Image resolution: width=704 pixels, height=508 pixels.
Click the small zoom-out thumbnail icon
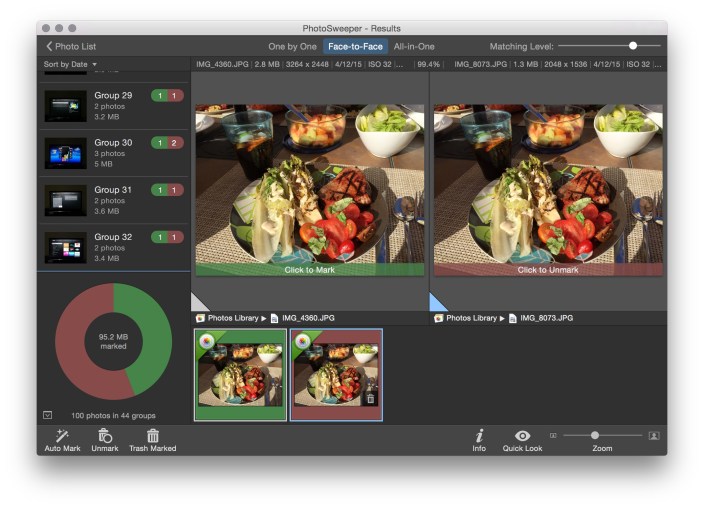click(553, 435)
